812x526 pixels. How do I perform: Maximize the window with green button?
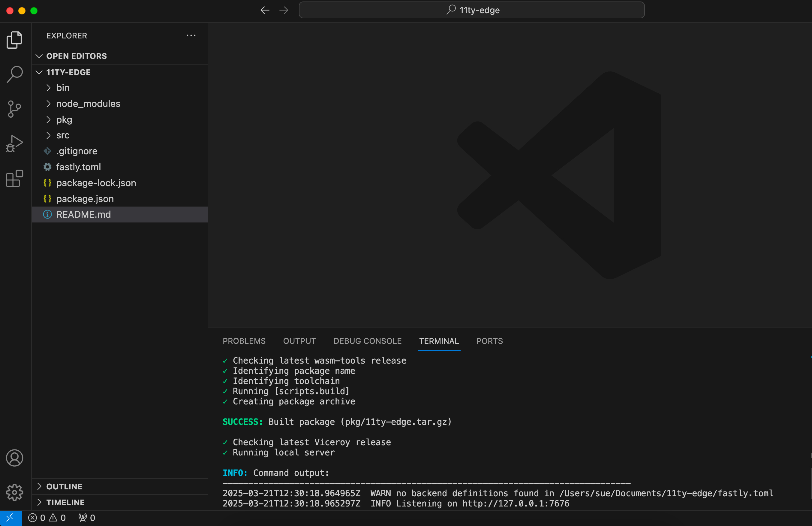(x=34, y=11)
